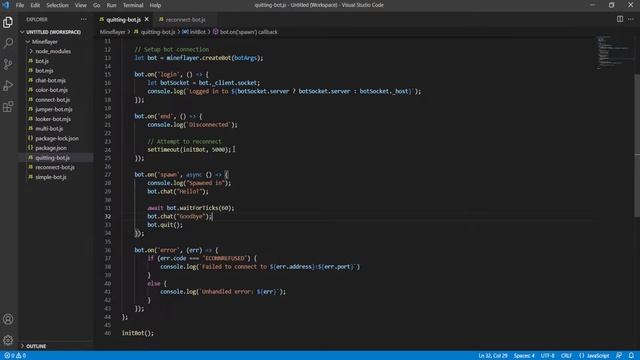Open chat-bot.mjs file

tap(50, 80)
